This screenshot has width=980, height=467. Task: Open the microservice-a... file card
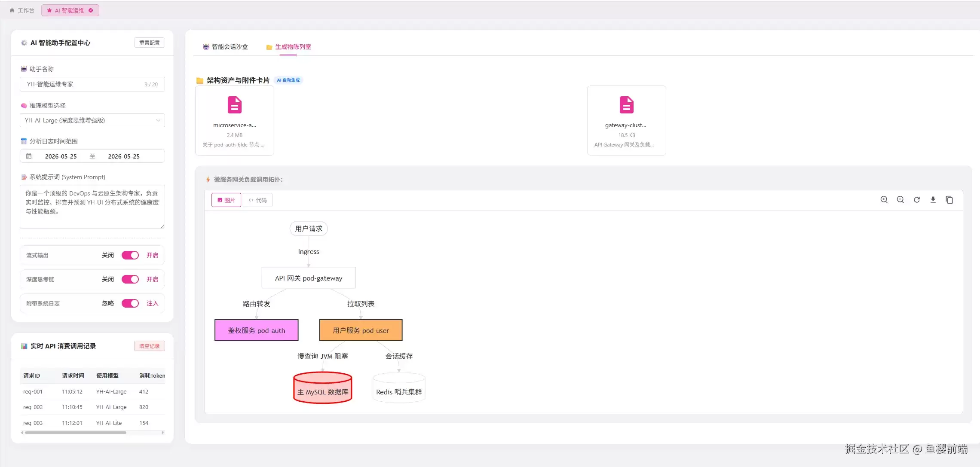click(x=235, y=120)
